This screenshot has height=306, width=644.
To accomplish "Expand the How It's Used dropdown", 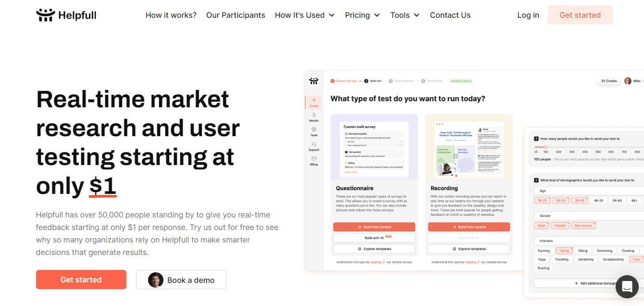I will tap(305, 15).
